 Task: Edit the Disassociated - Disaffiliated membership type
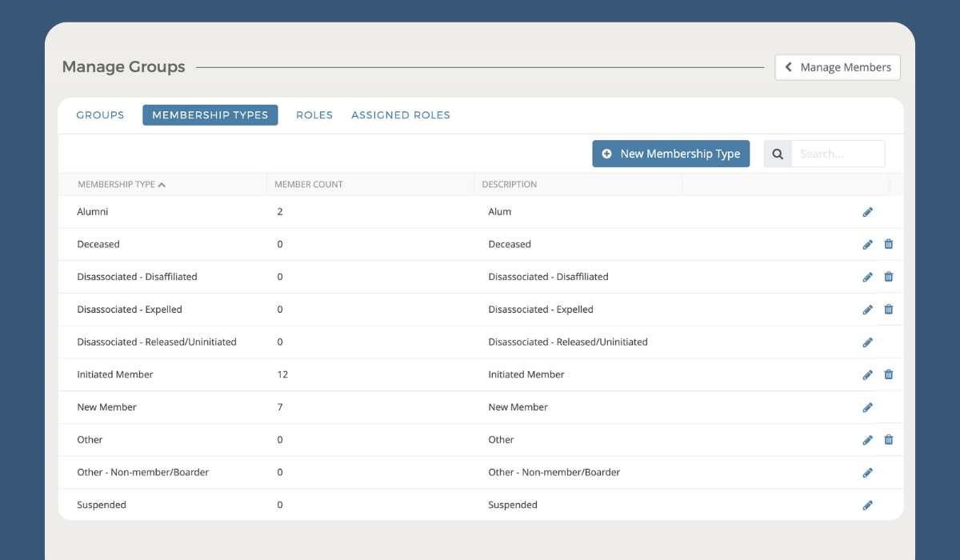[x=868, y=276]
